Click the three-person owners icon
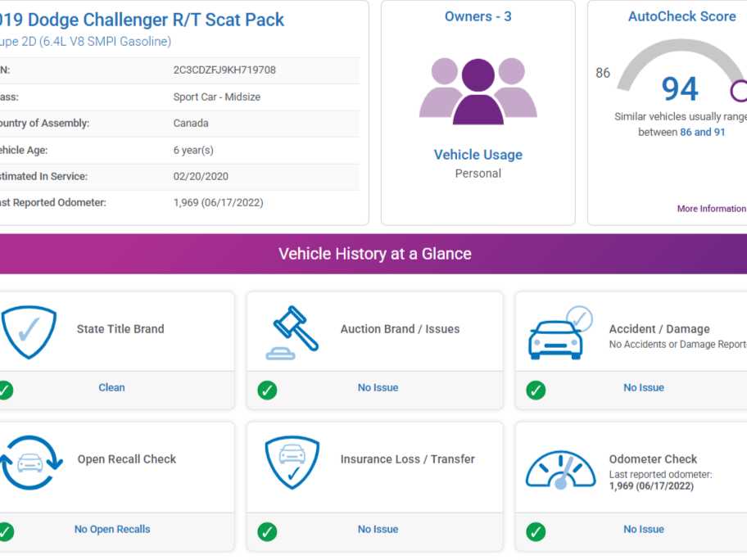Screen dimensions: 747x560 click(x=478, y=91)
